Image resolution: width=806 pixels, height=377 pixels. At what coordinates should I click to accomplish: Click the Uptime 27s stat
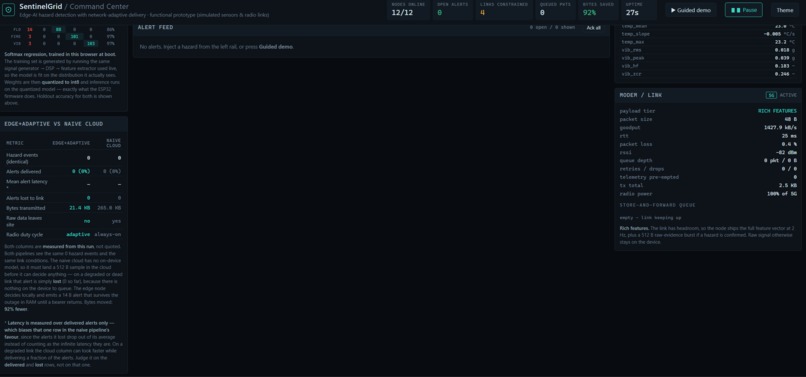[x=638, y=10]
